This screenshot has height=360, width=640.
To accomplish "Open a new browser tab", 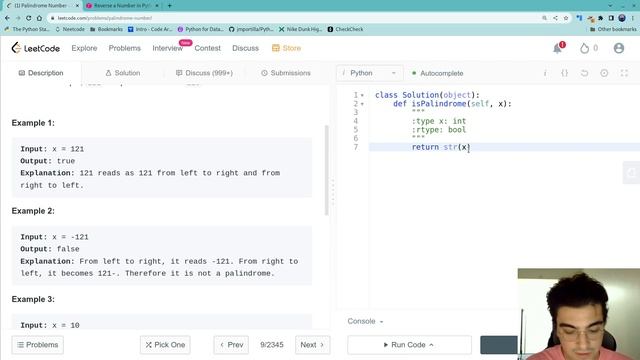I will tap(169, 6).
